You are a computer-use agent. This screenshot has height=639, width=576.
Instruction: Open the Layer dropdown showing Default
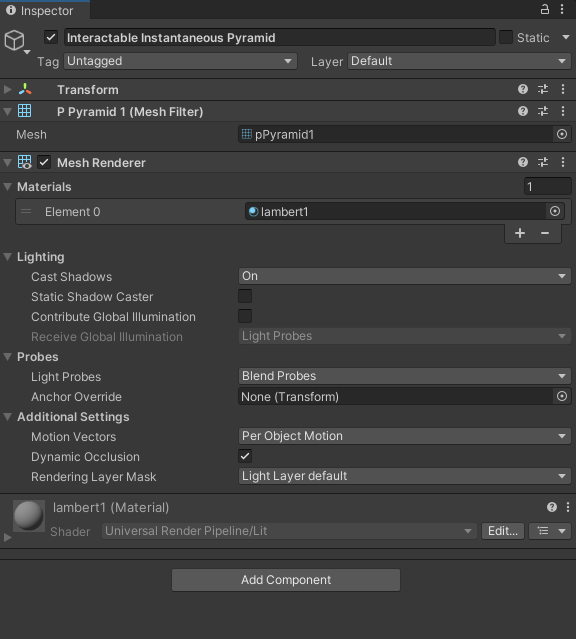click(459, 61)
